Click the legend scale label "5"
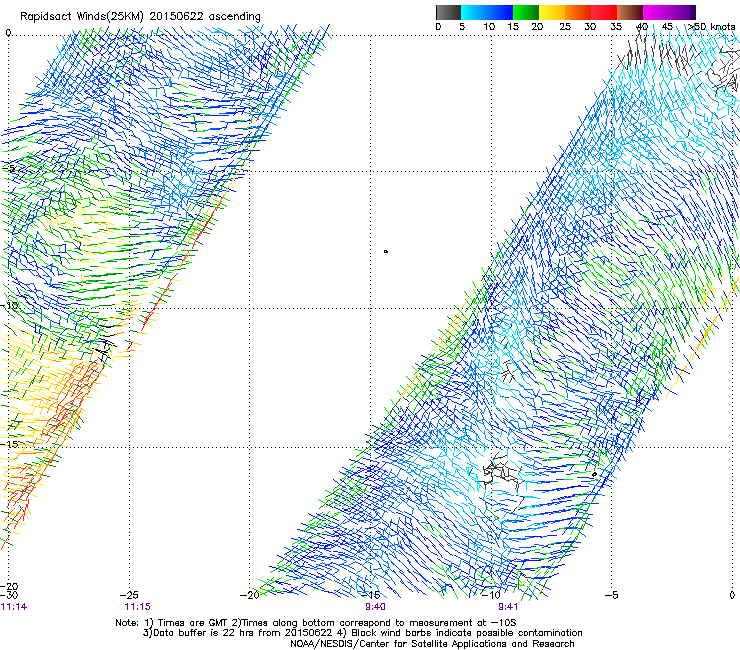740x650 pixels. click(x=462, y=26)
